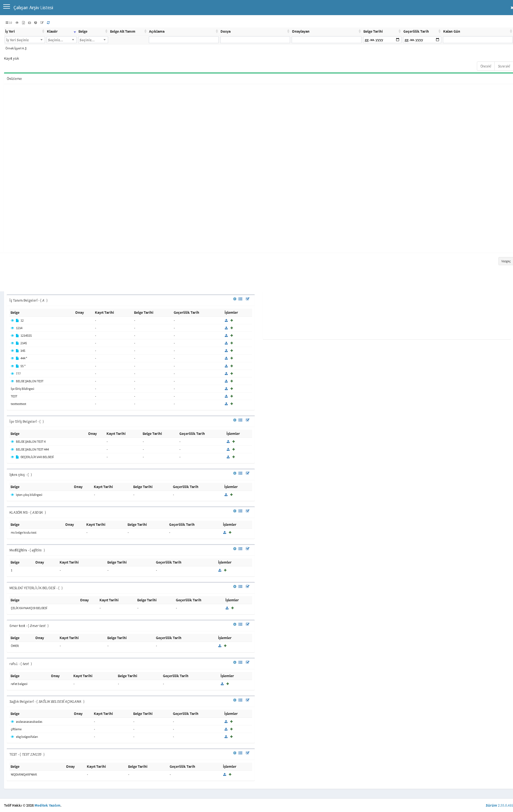The image size is (513, 812).
Task: Upload file for İşe Giriş Bildirgesi
Action: [226, 388]
